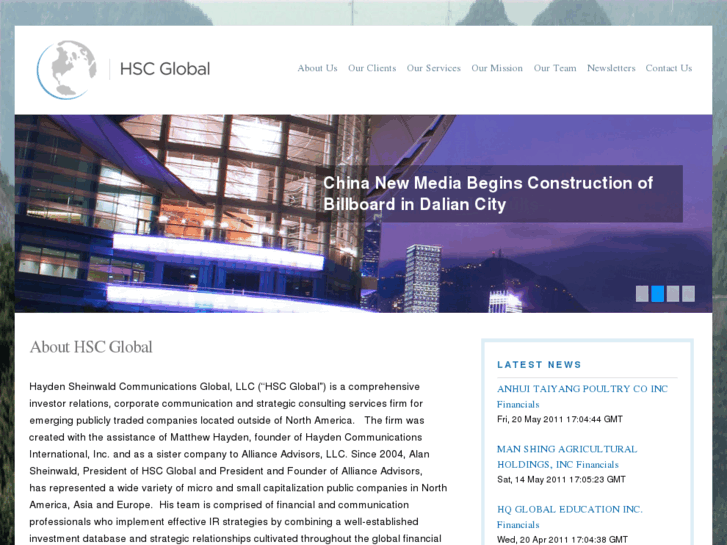Image resolution: width=727 pixels, height=545 pixels.
Task: Select the first slide indicator square
Action: pos(642,294)
